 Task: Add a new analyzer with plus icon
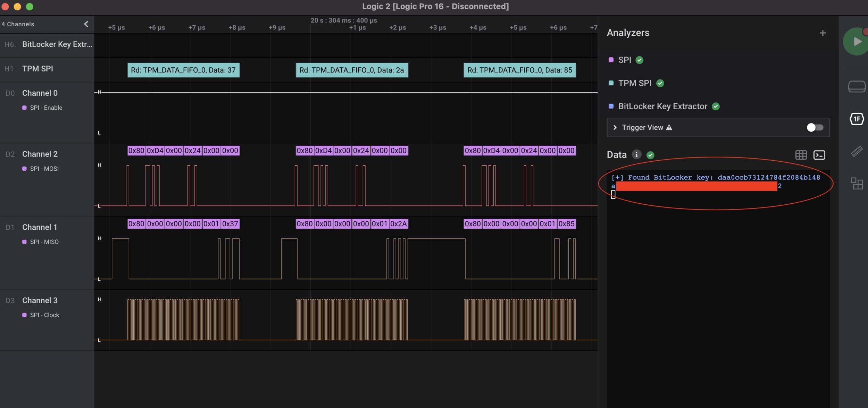[823, 33]
